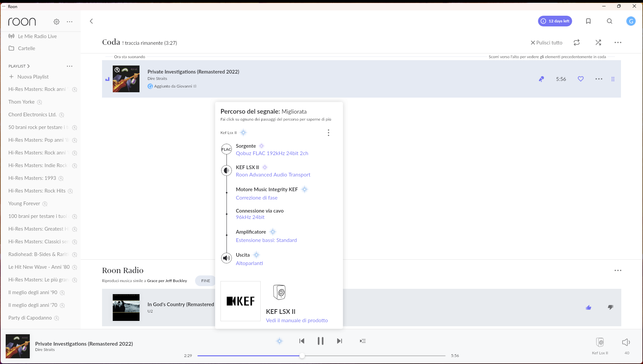The image size is (643, 364).
Task: Expand the PLAYLIST section
Action: (x=19, y=66)
